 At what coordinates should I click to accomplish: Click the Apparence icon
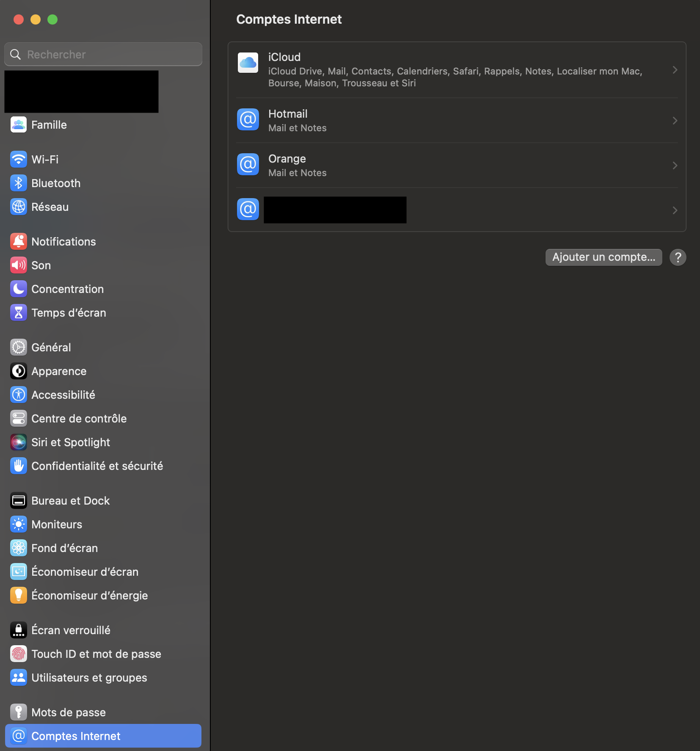[x=19, y=371]
